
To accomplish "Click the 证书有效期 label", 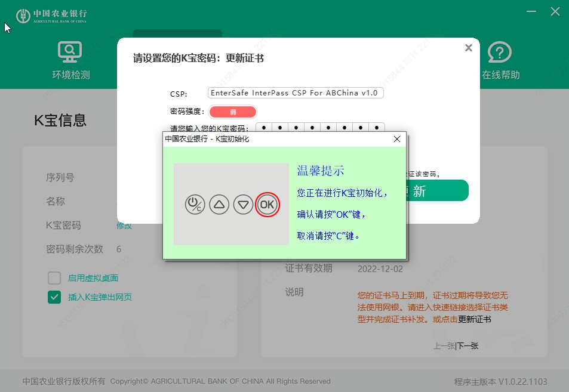I will point(309,268).
